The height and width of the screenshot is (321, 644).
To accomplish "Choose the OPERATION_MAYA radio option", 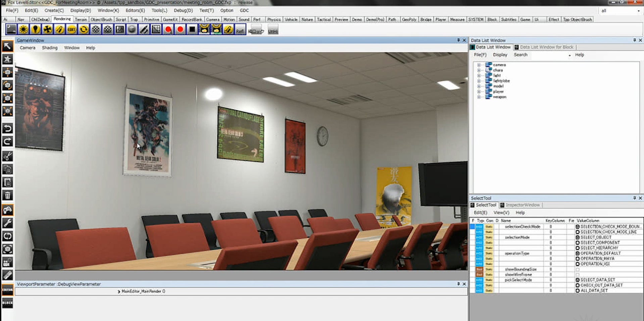I will tap(578, 259).
